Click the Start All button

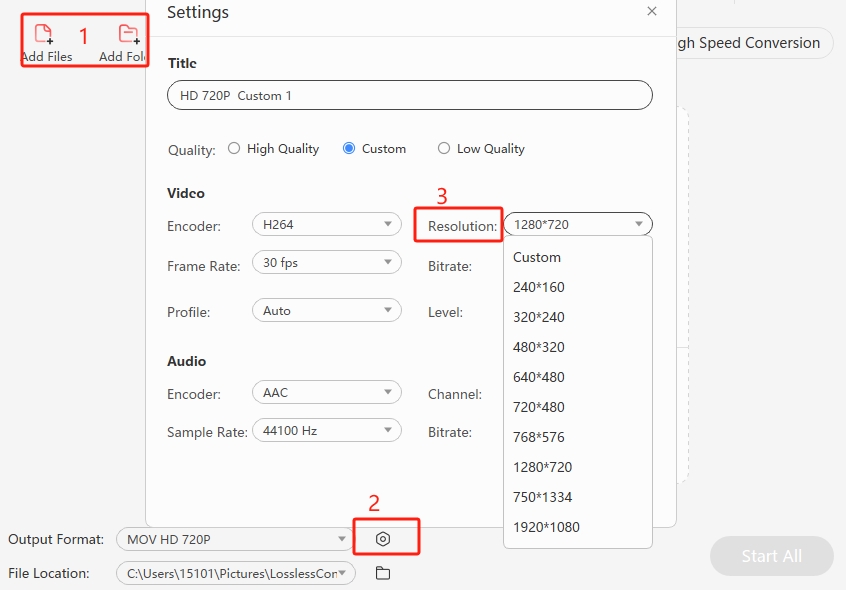point(771,556)
